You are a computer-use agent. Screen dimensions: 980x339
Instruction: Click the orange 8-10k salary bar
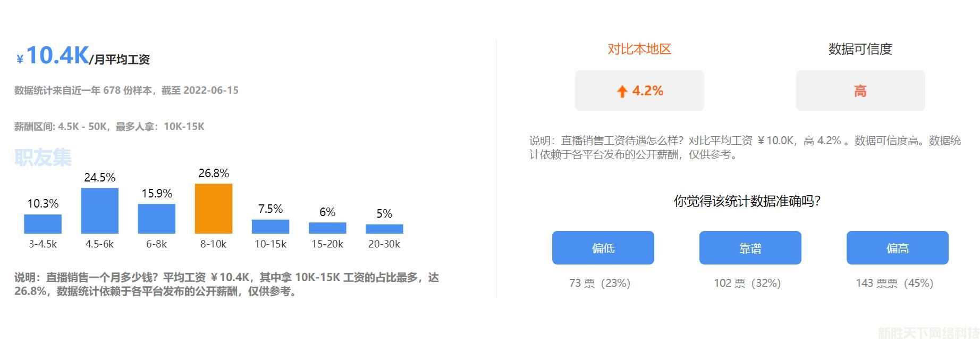pos(214,209)
